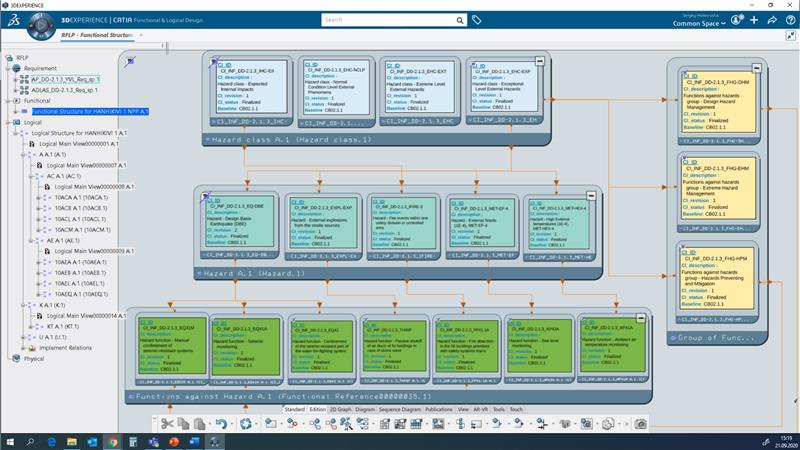Viewport: 800px width, 450px height.
Task: Click the Paste clipboard icon
Action: click(x=199, y=423)
